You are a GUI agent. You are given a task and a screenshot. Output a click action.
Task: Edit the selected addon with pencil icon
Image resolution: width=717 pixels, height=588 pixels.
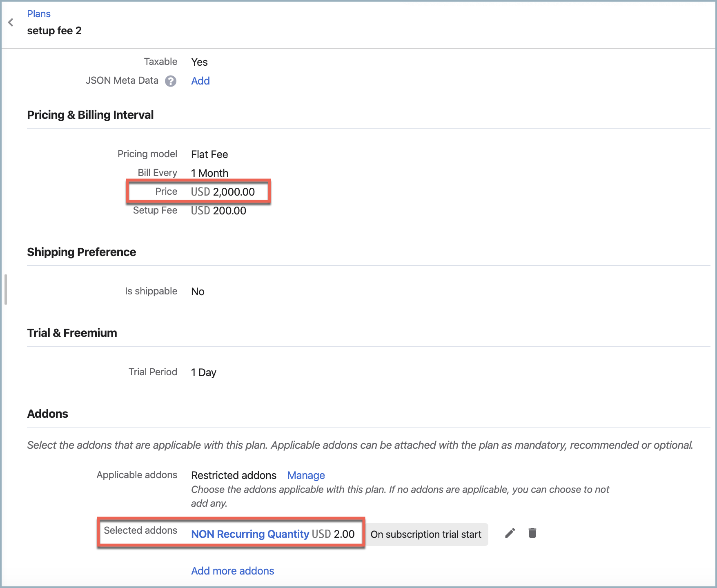click(x=510, y=533)
